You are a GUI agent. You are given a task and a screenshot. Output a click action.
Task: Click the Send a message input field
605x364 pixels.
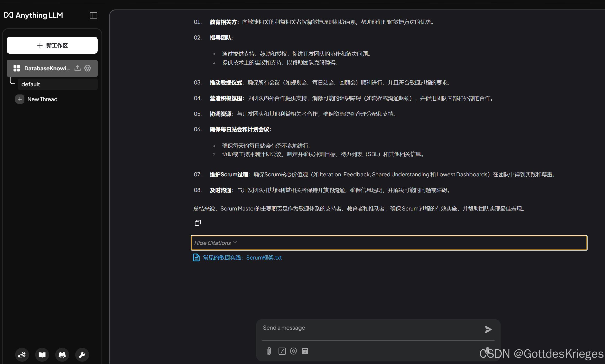[x=370, y=328]
